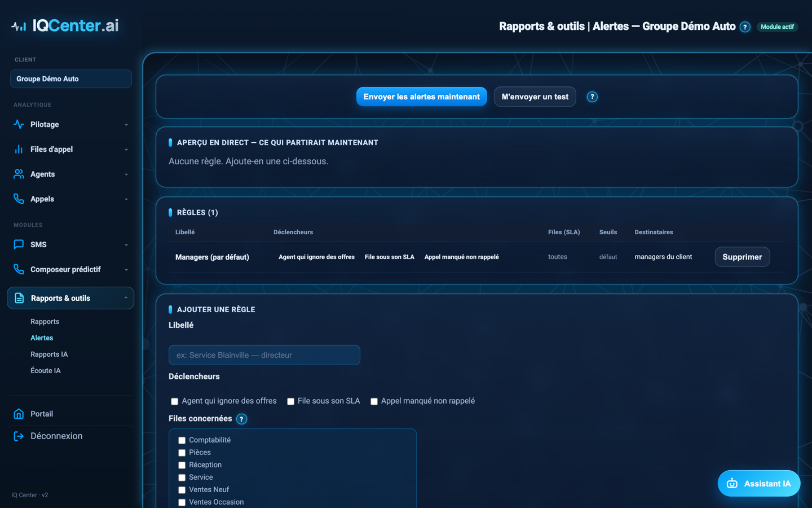Click the Files d'appel bar chart icon
The width and height of the screenshot is (812, 508).
(19, 149)
